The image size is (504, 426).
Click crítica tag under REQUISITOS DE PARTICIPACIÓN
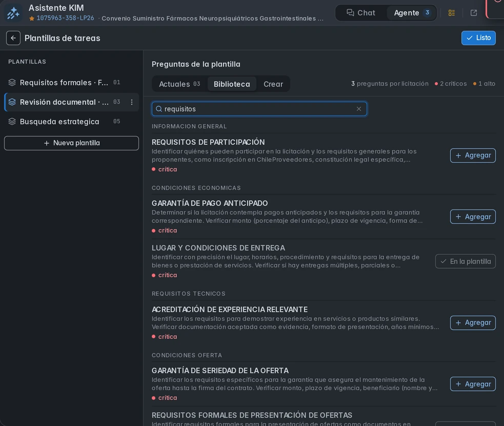tap(164, 169)
